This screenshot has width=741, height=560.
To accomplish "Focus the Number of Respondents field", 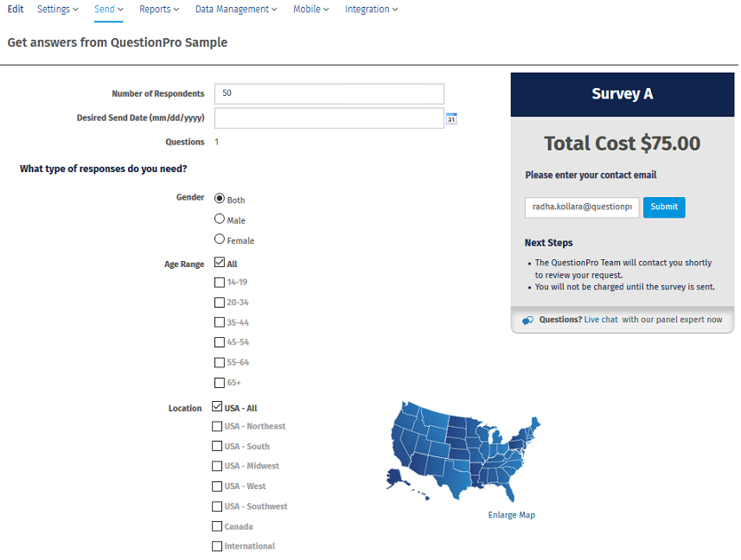I will click(x=329, y=93).
